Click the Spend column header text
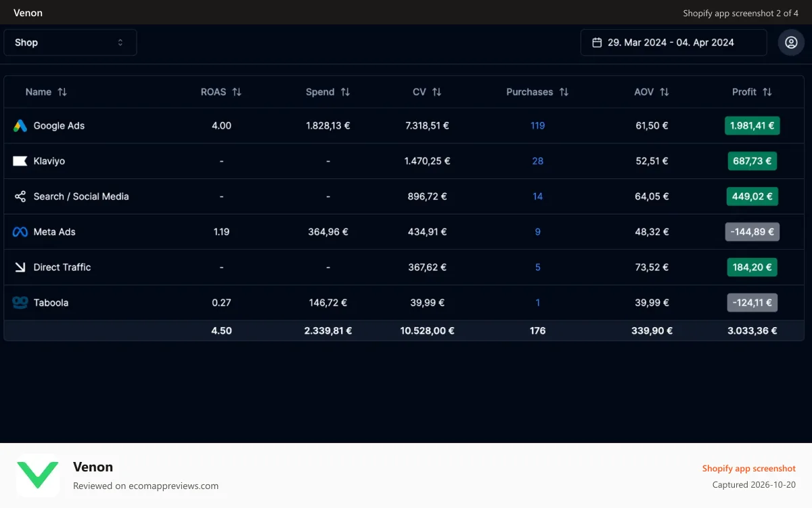 (x=320, y=92)
